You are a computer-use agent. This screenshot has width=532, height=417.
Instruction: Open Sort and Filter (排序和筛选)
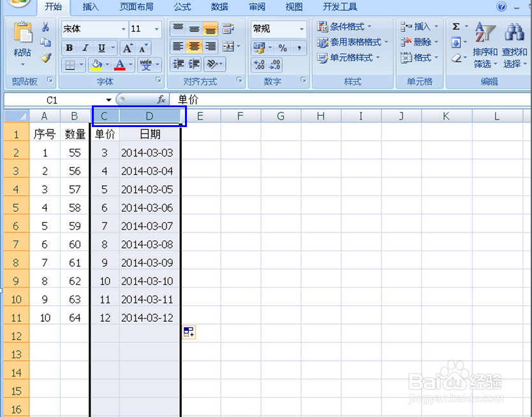pyautogui.click(x=485, y=45)
